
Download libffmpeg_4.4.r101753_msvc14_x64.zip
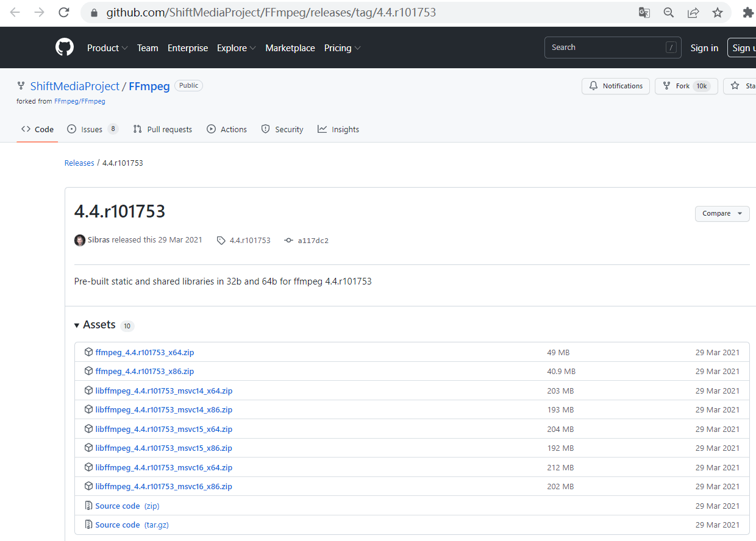click(x=164, y=391)
